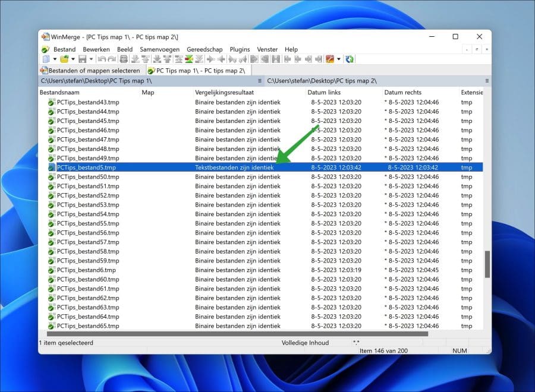Viewport: 535px width, 392px height.
Task: Open the Gereedschap menu
Action: tap(204, 49)
